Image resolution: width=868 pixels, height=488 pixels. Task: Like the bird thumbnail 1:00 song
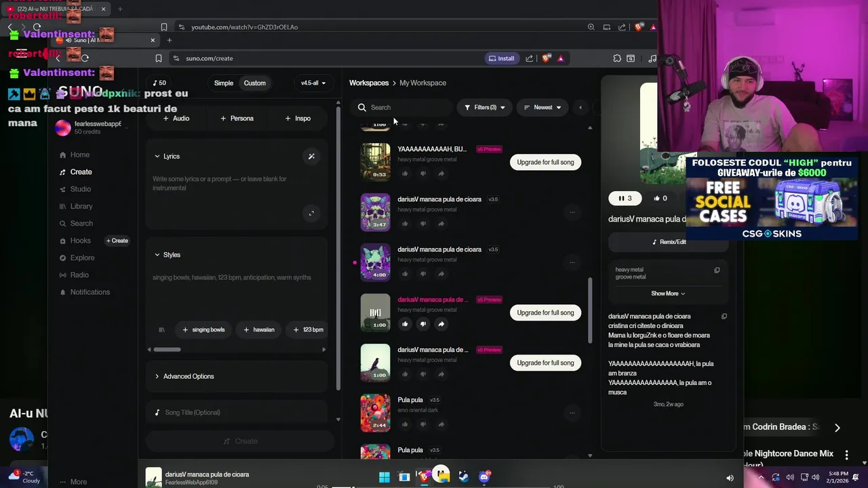click(405, 374)
